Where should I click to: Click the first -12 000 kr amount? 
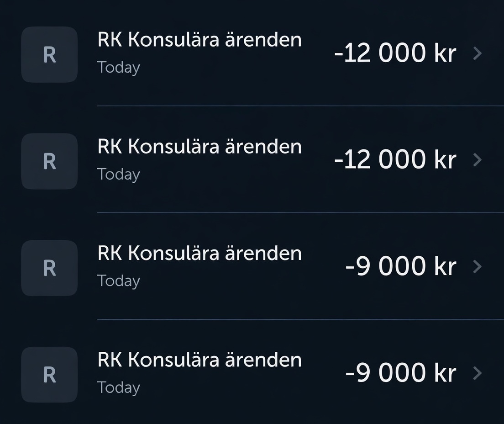coord(395,53)
